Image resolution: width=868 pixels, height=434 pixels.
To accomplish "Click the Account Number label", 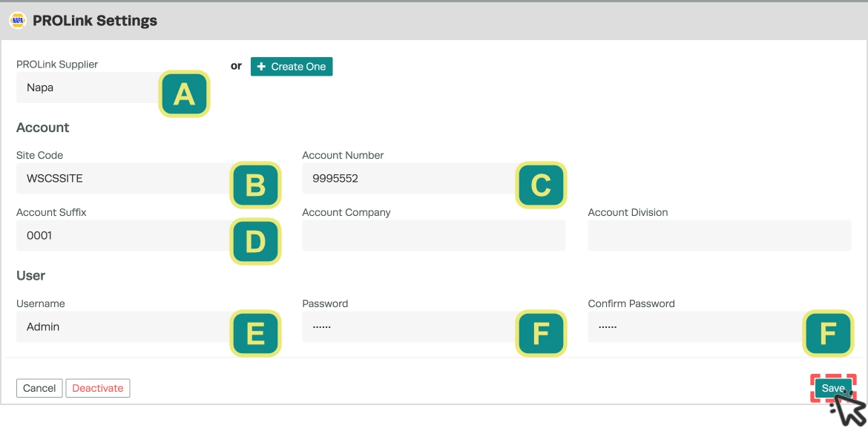I will point(343,155).
